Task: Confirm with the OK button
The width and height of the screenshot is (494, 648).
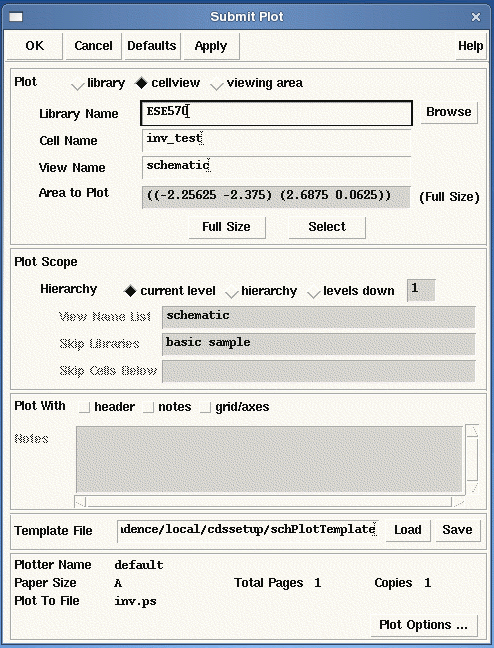Action: tap(34, 45)
